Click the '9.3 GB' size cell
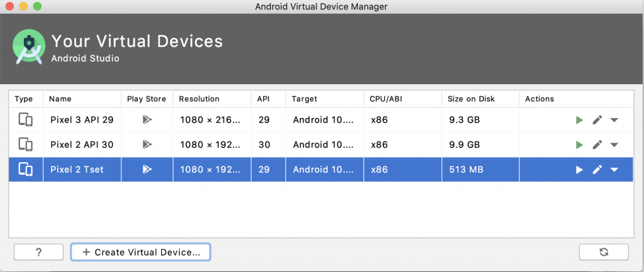644x272 pixels. [480, 120]
